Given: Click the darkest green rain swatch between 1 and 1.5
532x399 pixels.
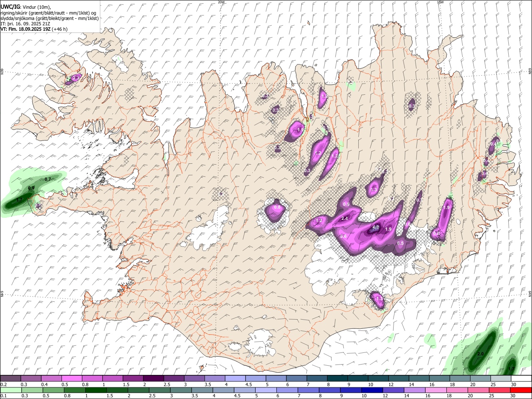Looking at the screenshot, I should pyautogui.click(x=96, y=389).
